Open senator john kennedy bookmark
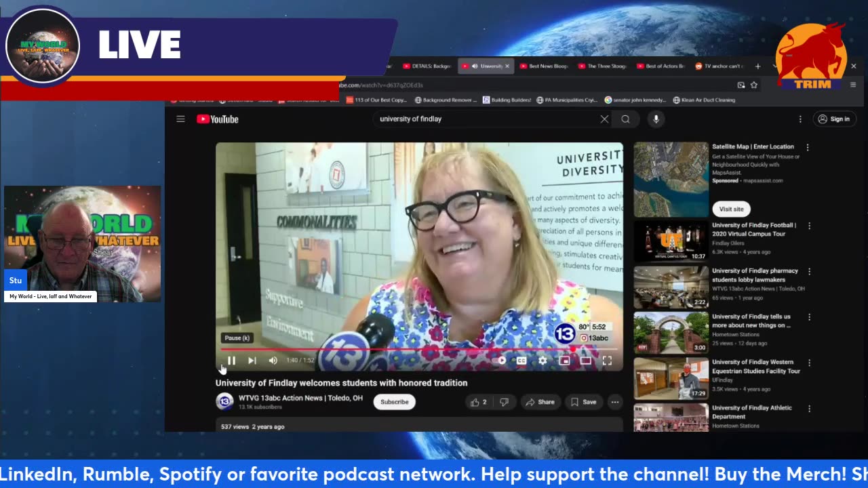This screenshot has height=488, width=868. point(635,100)
